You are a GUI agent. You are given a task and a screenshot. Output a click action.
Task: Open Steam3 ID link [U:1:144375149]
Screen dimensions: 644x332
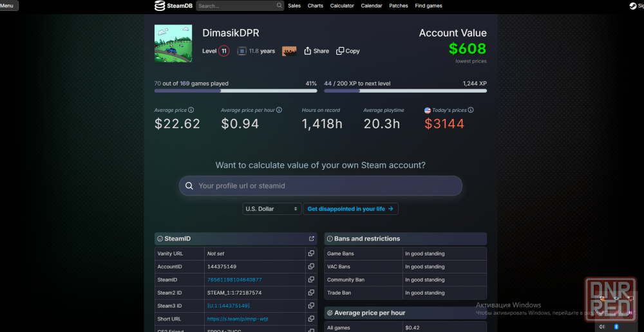tap(229, 306)
